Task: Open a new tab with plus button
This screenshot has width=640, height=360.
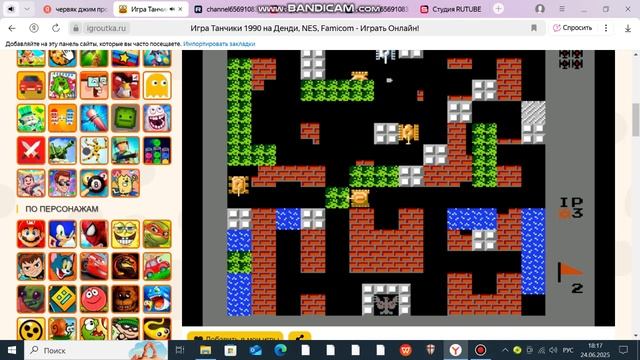Action: (x=498, y=9)
